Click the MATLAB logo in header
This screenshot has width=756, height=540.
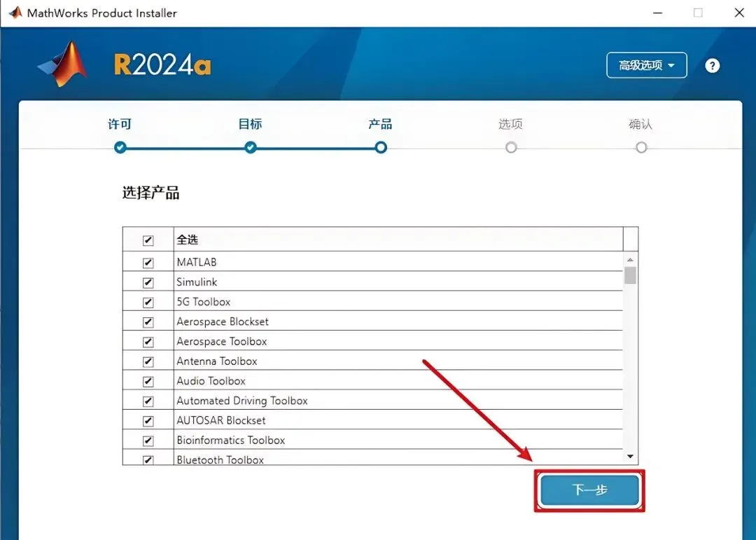[63, 64]
